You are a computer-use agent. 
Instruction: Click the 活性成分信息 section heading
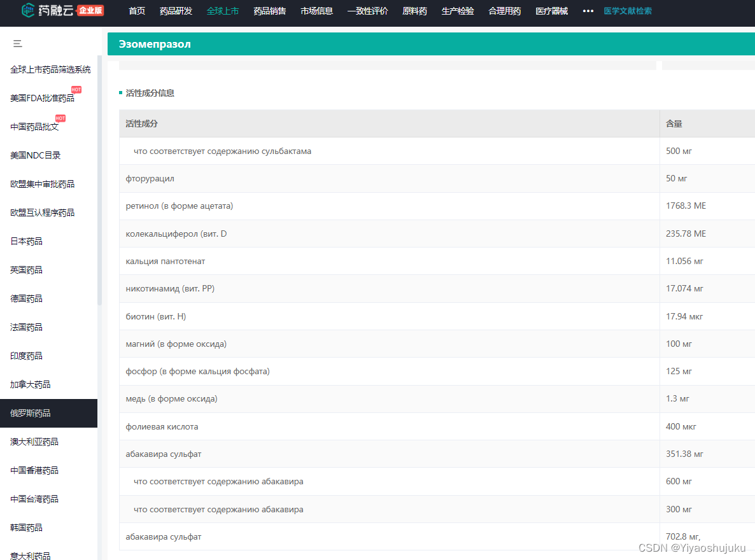point(150,93)
